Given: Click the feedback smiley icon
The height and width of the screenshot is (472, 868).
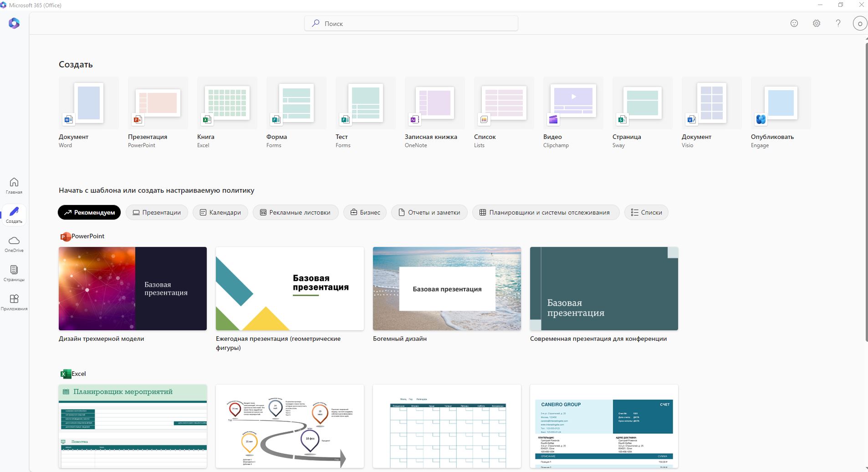Looking at the screenshot, I should click(794, 23).
